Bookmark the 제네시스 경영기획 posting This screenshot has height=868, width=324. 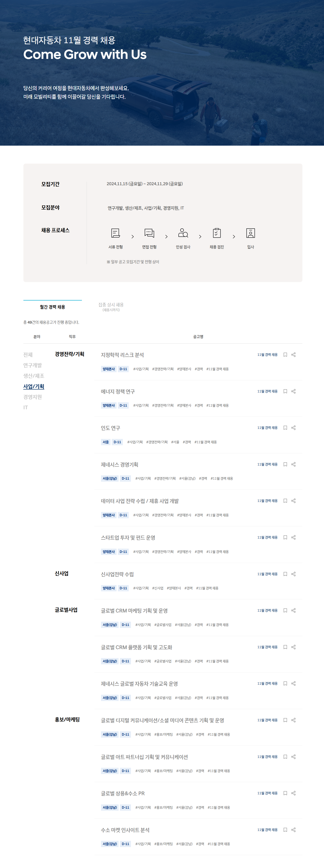(285, 464)
